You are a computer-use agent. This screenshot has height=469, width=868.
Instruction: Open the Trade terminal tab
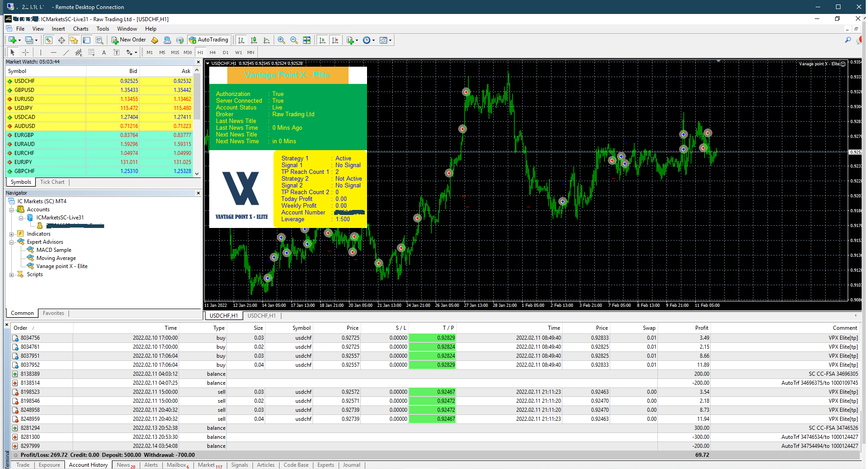coord(23,465)
